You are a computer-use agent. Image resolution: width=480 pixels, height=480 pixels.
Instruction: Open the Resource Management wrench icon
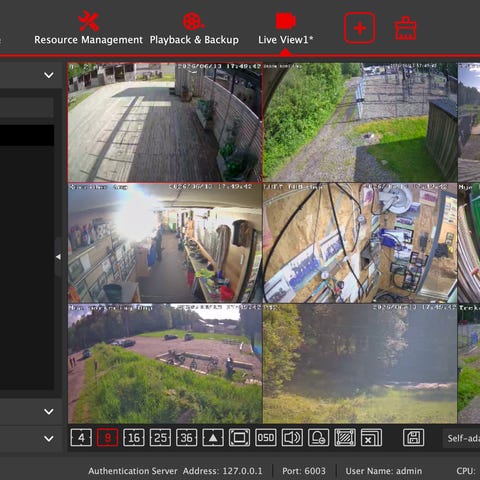(x=88, y=21)
